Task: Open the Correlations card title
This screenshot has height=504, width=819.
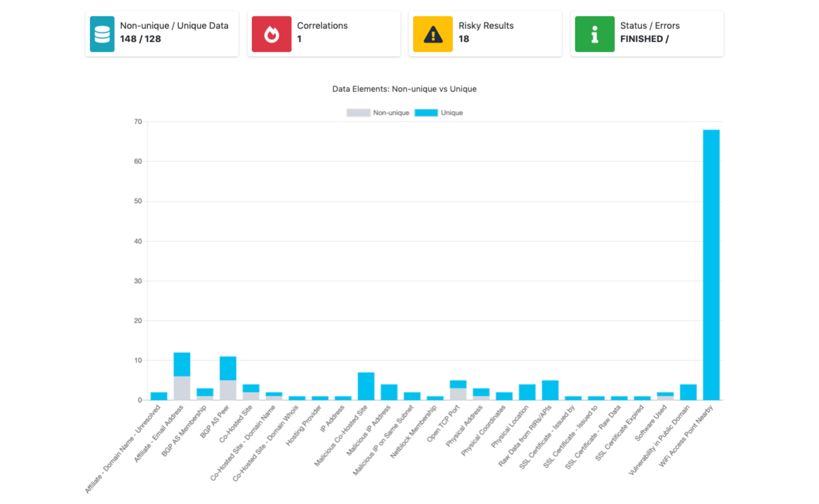Action: pyautogui.click(x=322, y=26)
